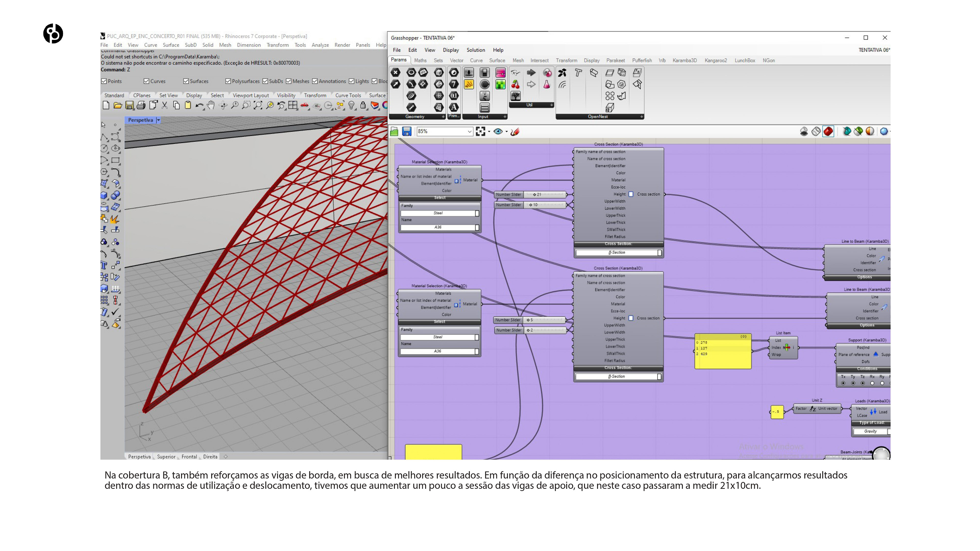Click the Cross section header of upper Cross Section component
The height and width of the screenshot is (551, 980).
click(x=618, y=244)
